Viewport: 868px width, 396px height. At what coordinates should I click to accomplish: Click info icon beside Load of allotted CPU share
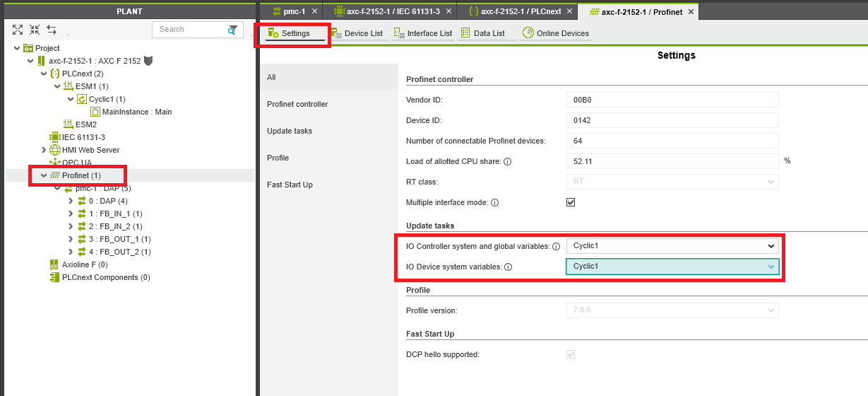(508, 162)
